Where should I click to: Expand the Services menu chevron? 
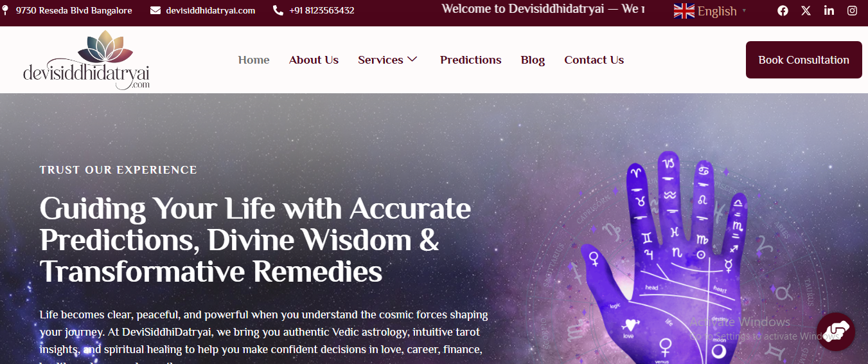tap(412, 59)
